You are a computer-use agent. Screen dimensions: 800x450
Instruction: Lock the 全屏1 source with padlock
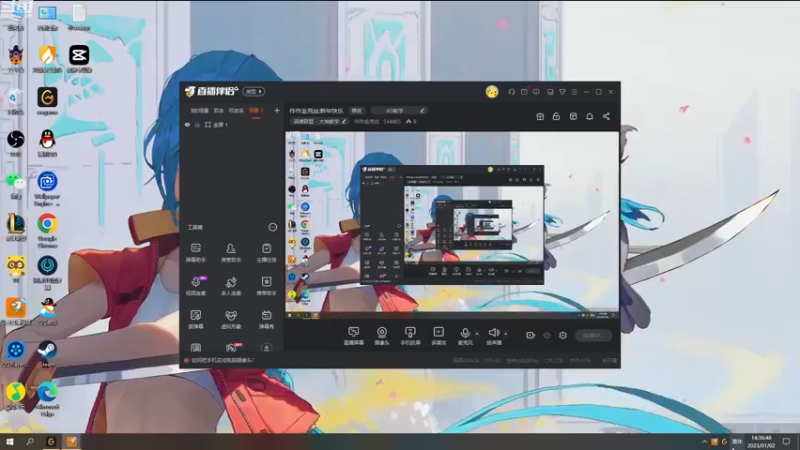coord(197,124)
